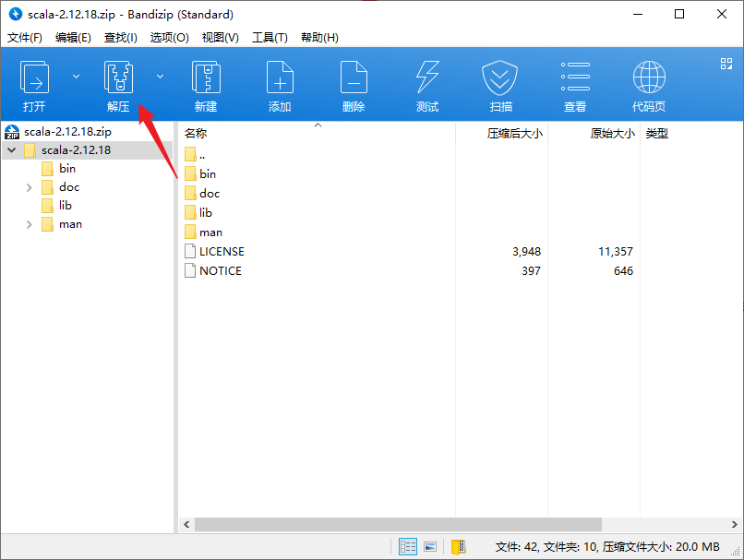Select the LICENSE file in list
The height and width of the screenshot is (560, 744).
point(222,251)
